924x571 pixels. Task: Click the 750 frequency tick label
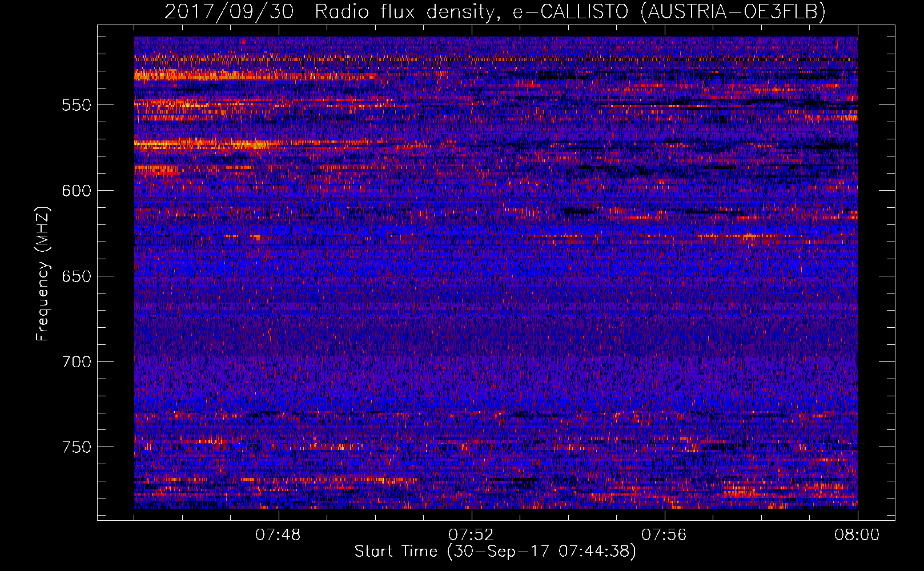pyautogui.click(x=77, y=447)
